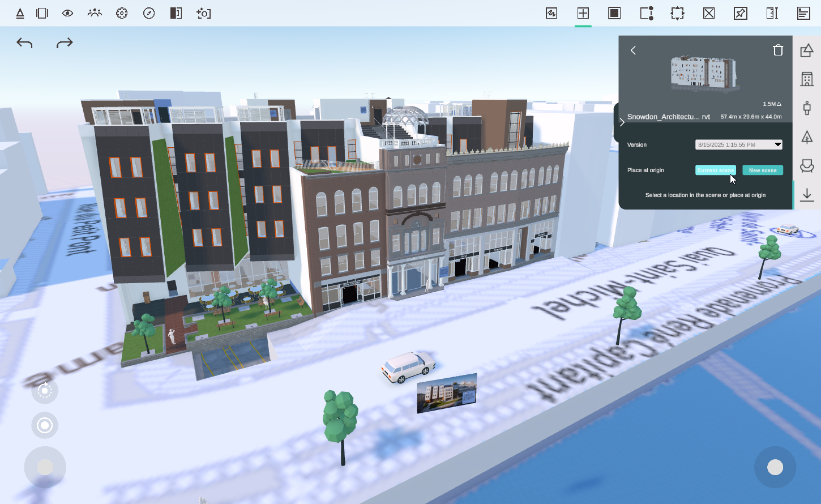This screenshot has width=821, height=504.
Task: Select the freehand sketch tool icon
Action: click(x=551, y=13)
